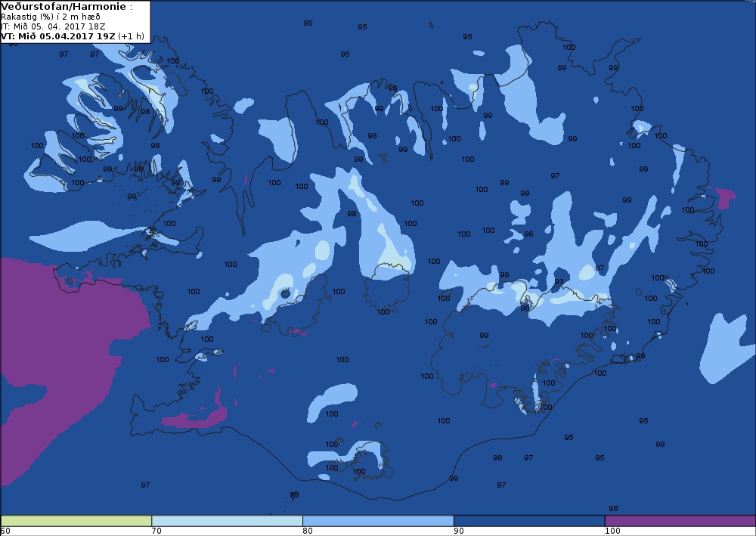
Task: Click the 'IT: Mið 05. 04. 2017 18Z' line
Action: click(53, 26)
